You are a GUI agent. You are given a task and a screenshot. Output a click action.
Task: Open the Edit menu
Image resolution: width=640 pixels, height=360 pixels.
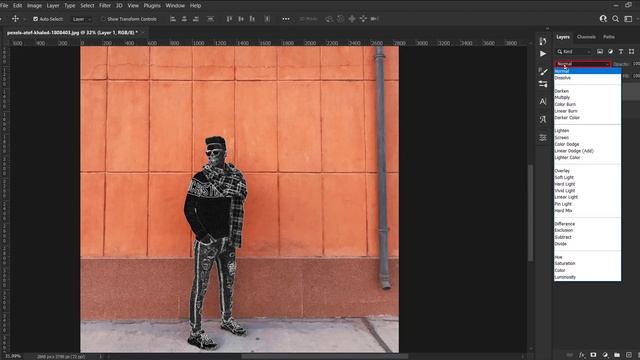[x=18, y=5]
